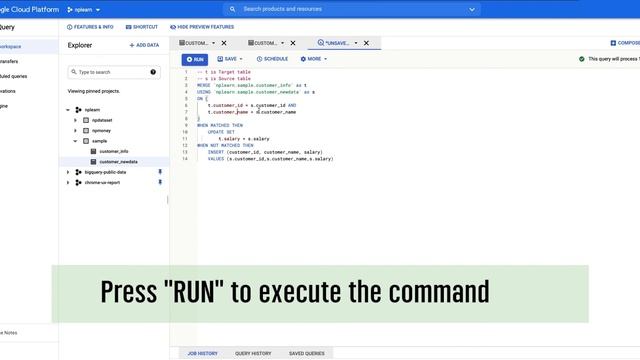The height and width of the screenshot is (360, 640).
Task: Switch to the second CUSTOM table tab
Action: [263, 43]
